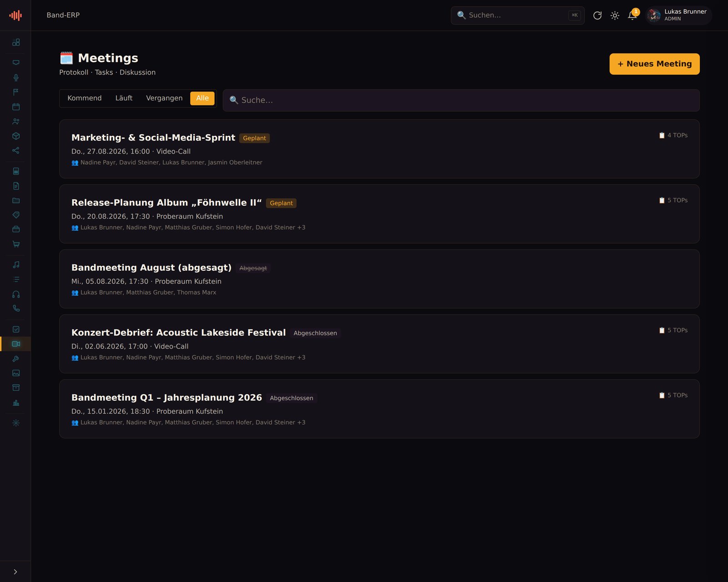Open the dashboard icon in the sidebar
728x582 pixels.
tap(16, 42)
